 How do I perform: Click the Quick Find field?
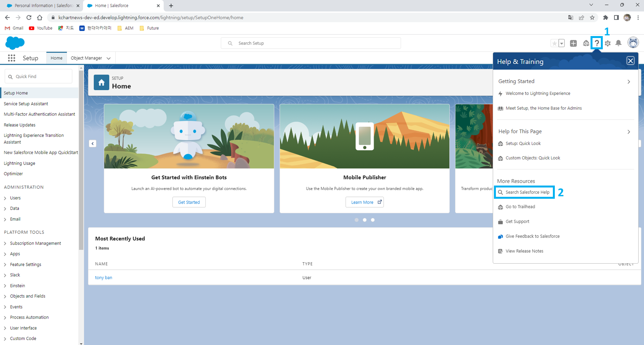(38, 77)
